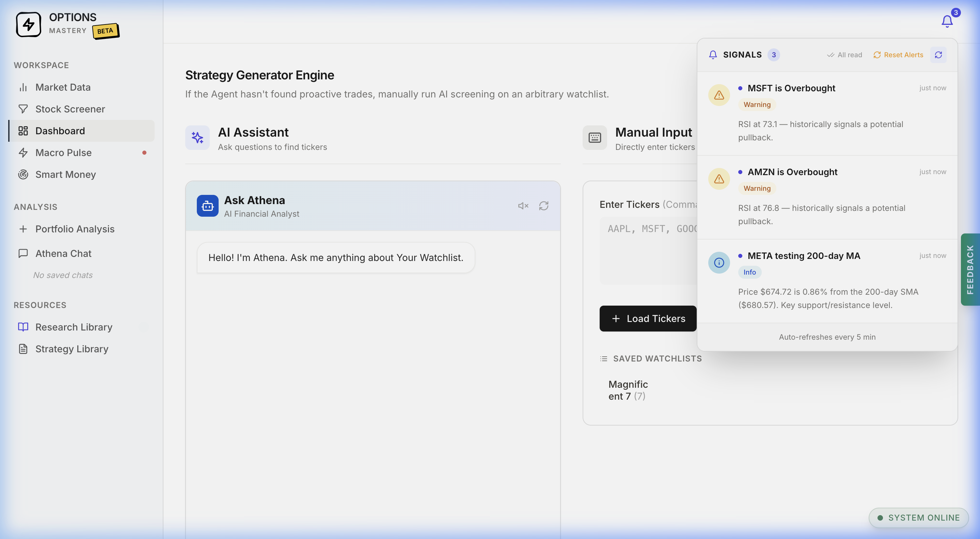Click the Load Tickers button
Screen dimensions: 980x539
coord(648,319)
